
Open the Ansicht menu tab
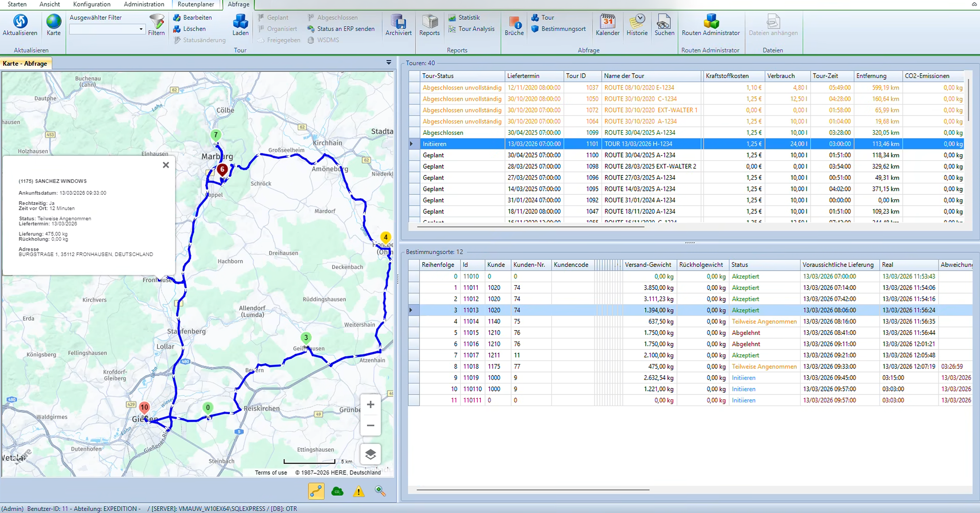pos(50,4)
